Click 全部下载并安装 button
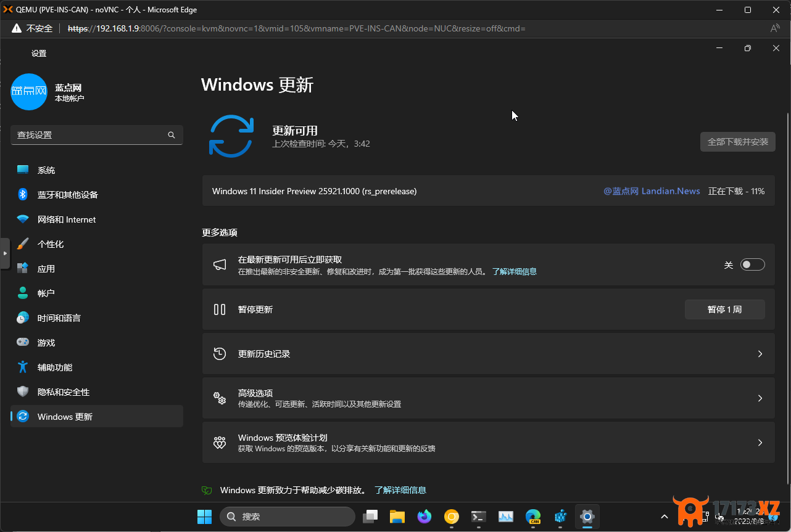This screenshot has width=791, height=532. point(738,142)
